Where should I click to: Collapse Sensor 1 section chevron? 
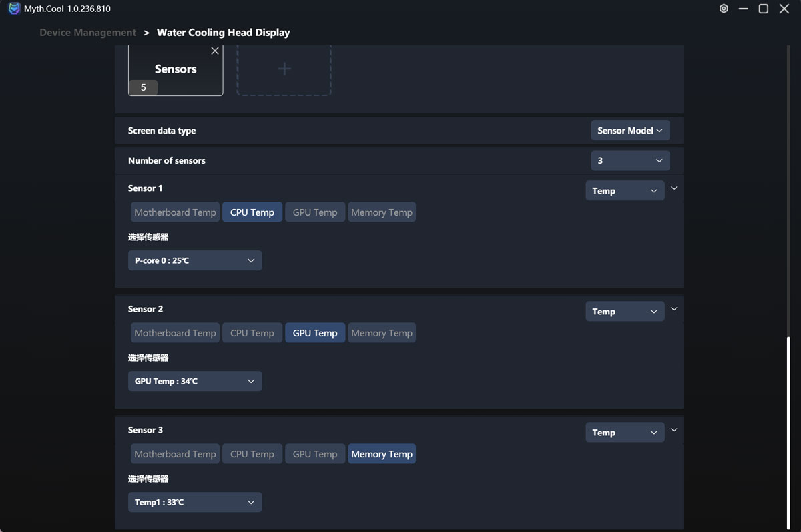pyautogui.click(x=674, y=188)
